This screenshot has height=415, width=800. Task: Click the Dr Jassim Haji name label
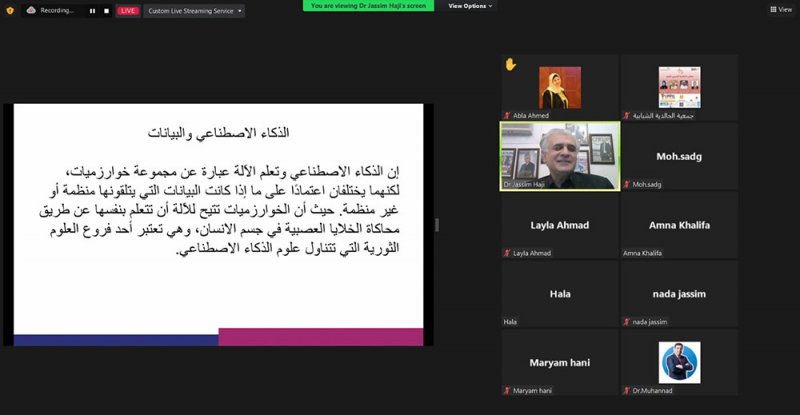[524, 184]
